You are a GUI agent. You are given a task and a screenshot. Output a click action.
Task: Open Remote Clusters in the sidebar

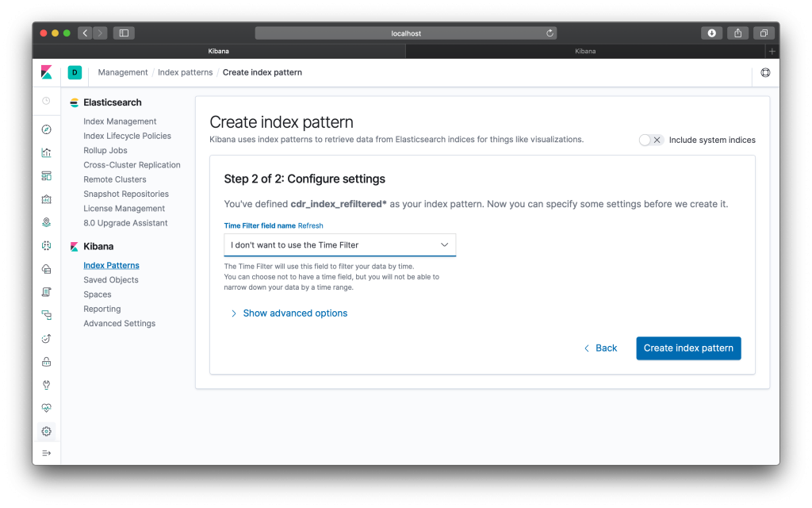(115, 179)
